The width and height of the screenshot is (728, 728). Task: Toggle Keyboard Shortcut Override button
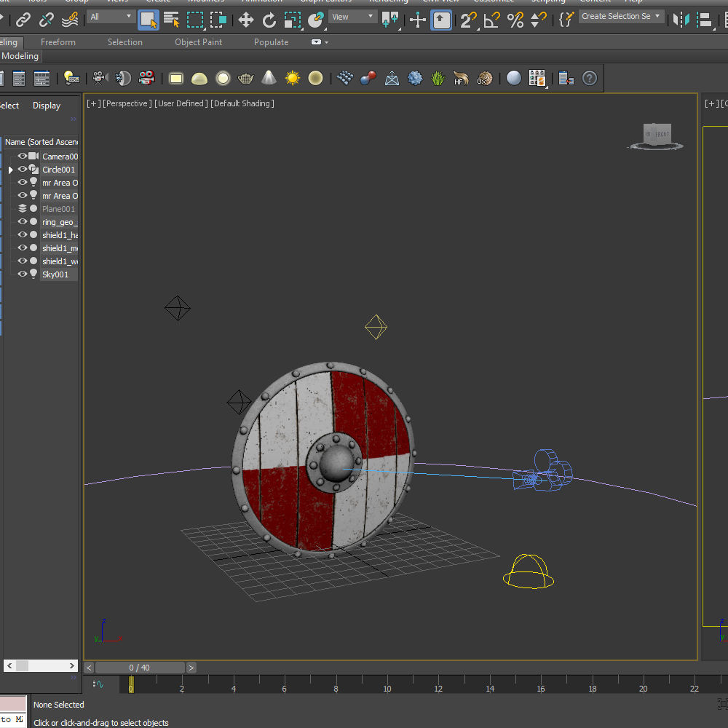(441, 20)
